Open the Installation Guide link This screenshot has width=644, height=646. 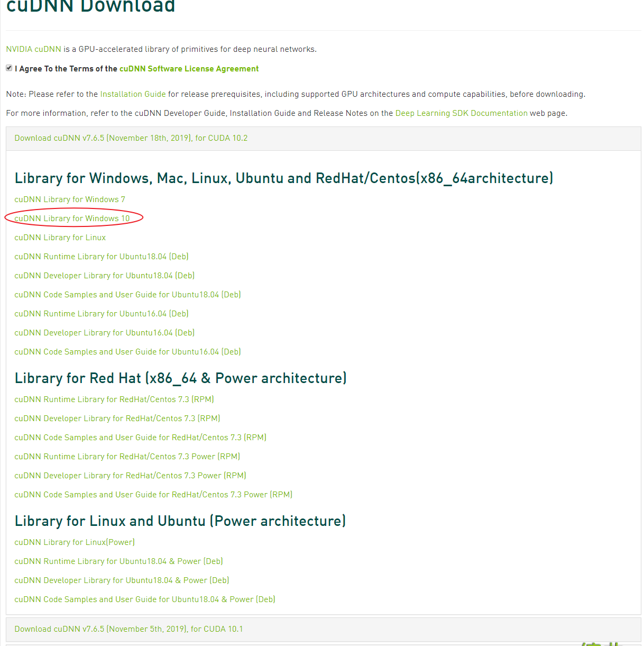[133, 94]
